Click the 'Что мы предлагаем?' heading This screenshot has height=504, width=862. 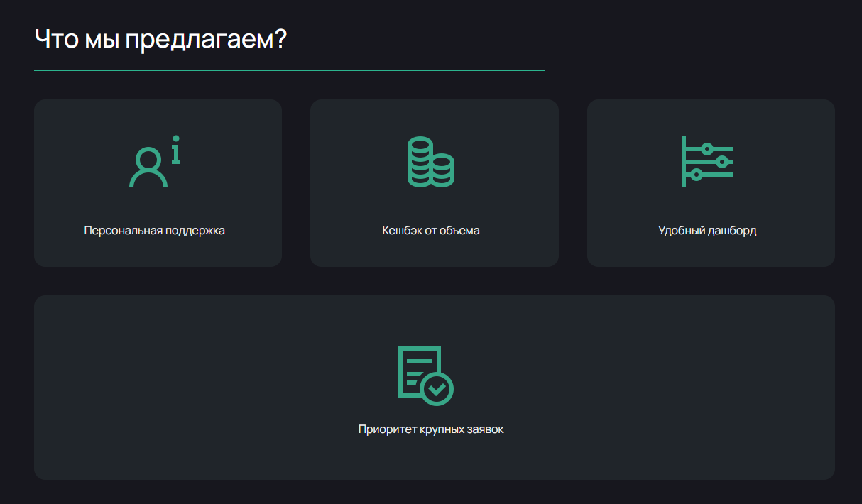(x=160, y=39)
